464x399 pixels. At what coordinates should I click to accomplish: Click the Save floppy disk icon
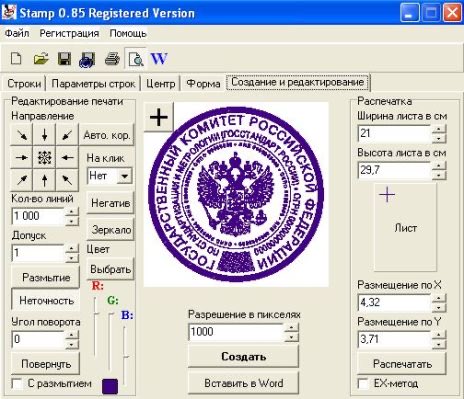[64, 59]
